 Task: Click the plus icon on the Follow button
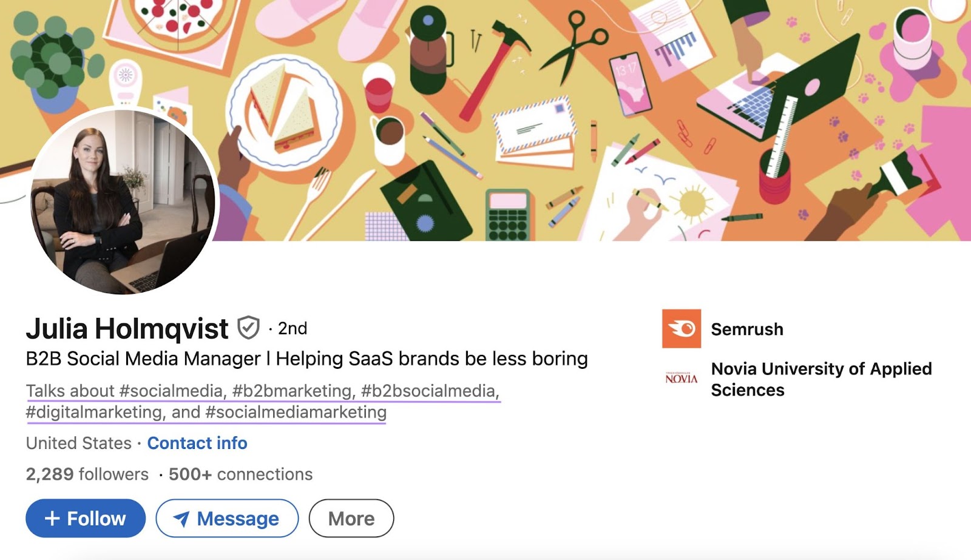[x=54, y=518]
